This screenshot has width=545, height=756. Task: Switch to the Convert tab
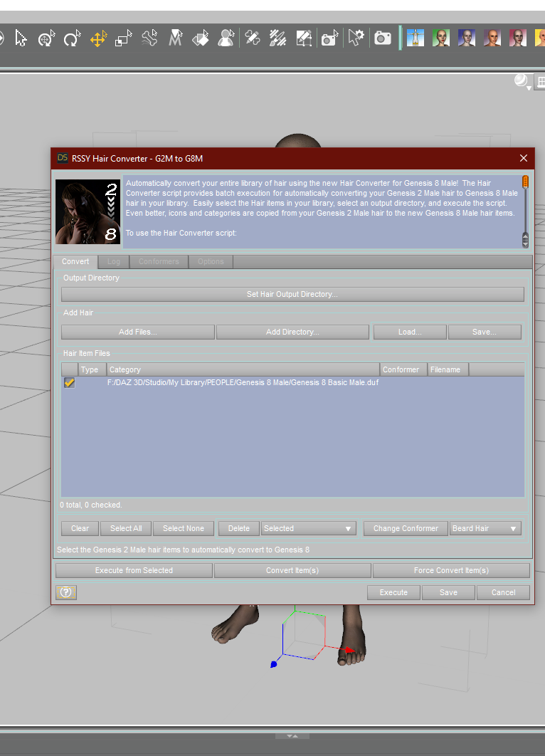point(75,261)
